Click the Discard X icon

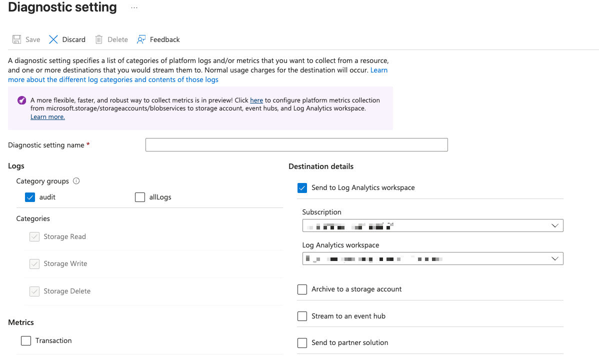[53, 39]
